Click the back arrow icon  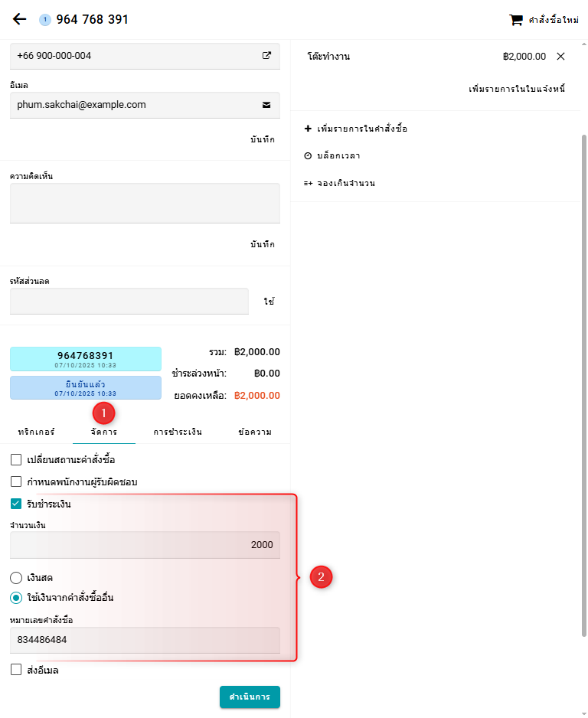click(20, 19)
